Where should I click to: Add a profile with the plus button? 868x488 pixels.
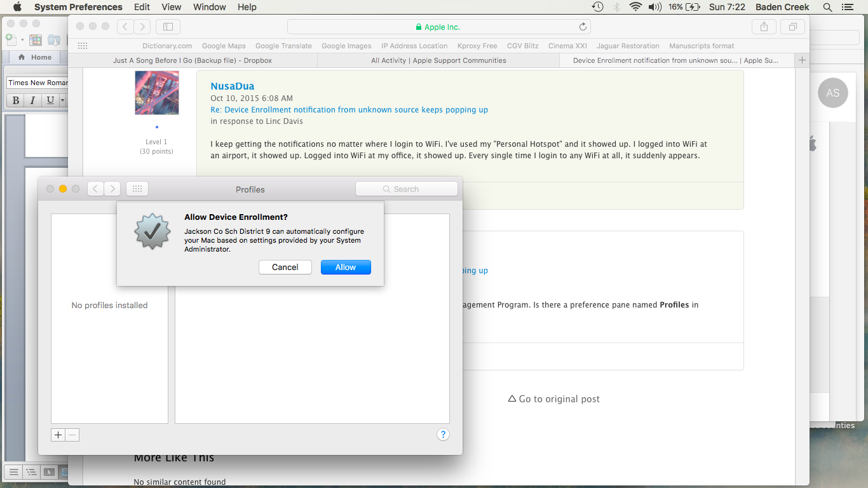click(x=58, y=435)
